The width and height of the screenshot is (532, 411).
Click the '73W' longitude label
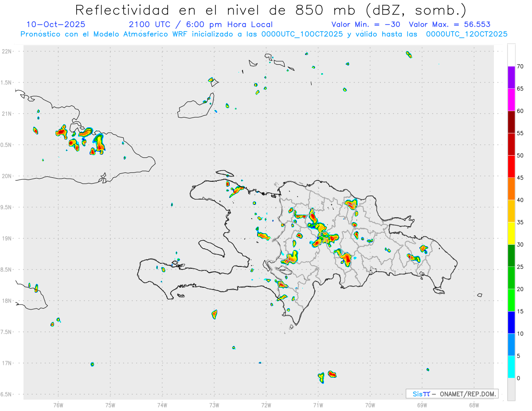(214, 404)
